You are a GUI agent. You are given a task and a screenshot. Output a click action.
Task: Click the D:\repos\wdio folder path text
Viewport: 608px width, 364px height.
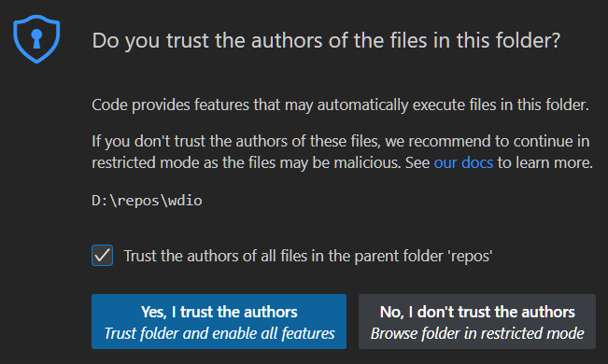point(147,201)
